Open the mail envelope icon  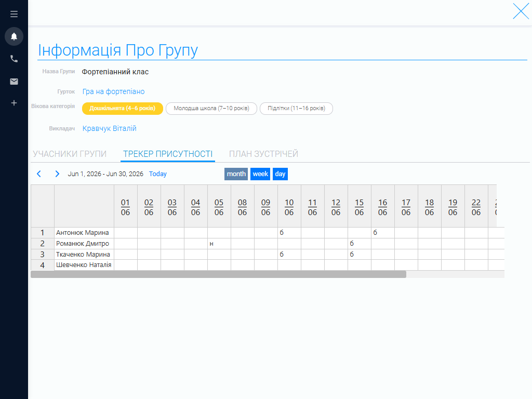14,82
